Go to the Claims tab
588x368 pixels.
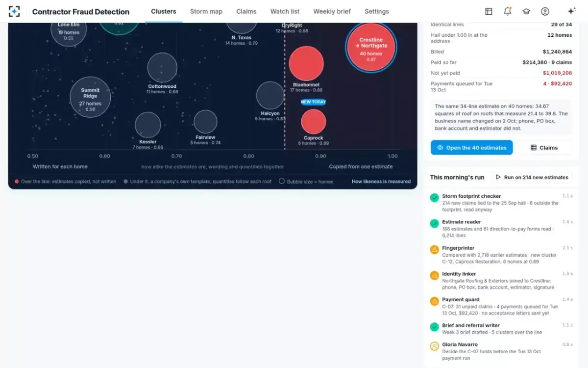[x=246, y=11]
